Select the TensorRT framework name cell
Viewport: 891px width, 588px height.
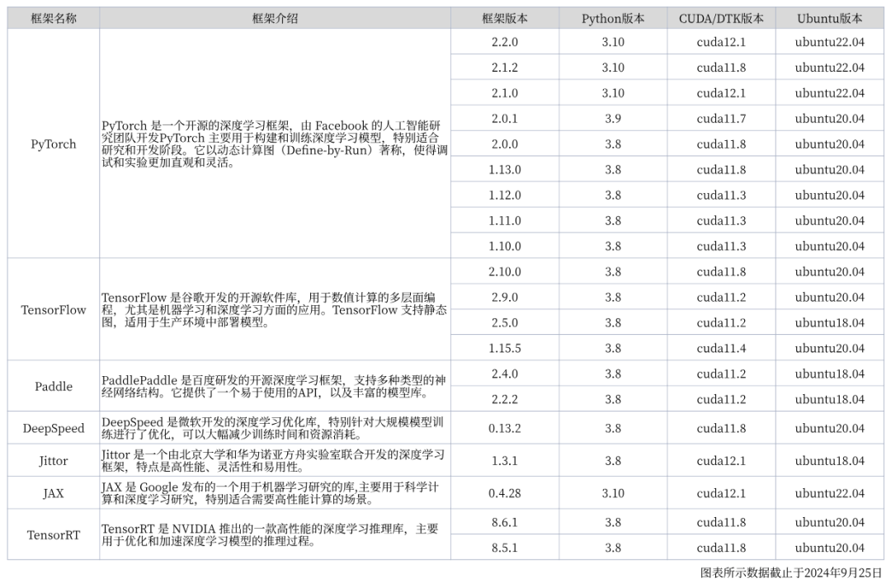54,535
